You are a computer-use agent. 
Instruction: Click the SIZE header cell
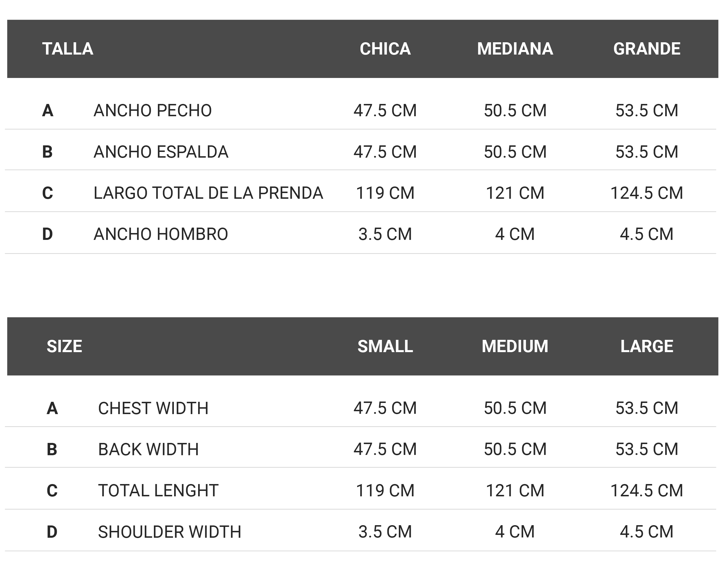pyautogui.click(x=65, y=347)
